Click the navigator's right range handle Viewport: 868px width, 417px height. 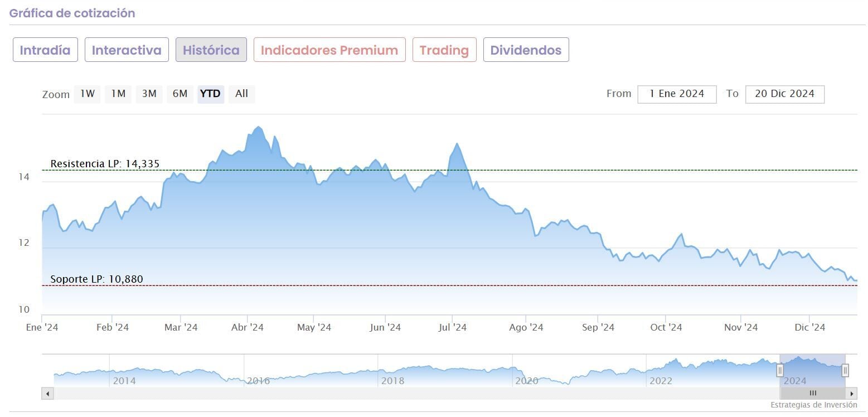click(845, 370)
